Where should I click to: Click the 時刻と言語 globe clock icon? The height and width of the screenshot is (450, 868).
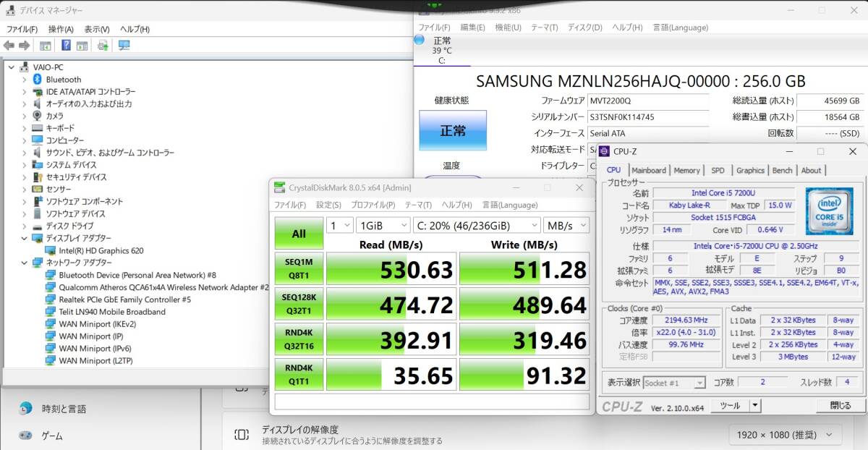(25, 408)
